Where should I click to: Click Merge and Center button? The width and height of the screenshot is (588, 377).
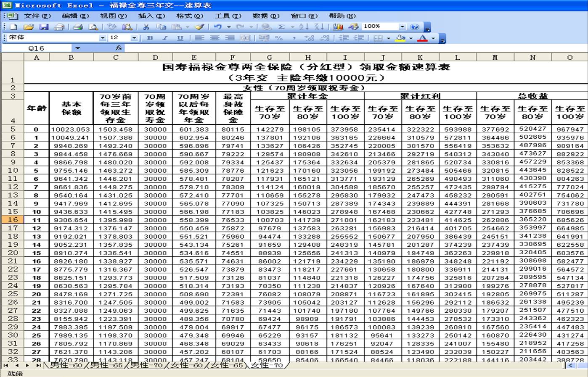tap(245, 38)
